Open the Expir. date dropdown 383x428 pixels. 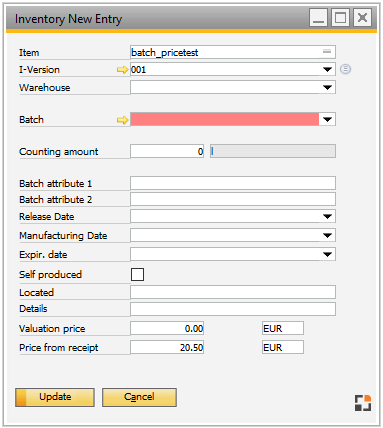click(327, 254)
